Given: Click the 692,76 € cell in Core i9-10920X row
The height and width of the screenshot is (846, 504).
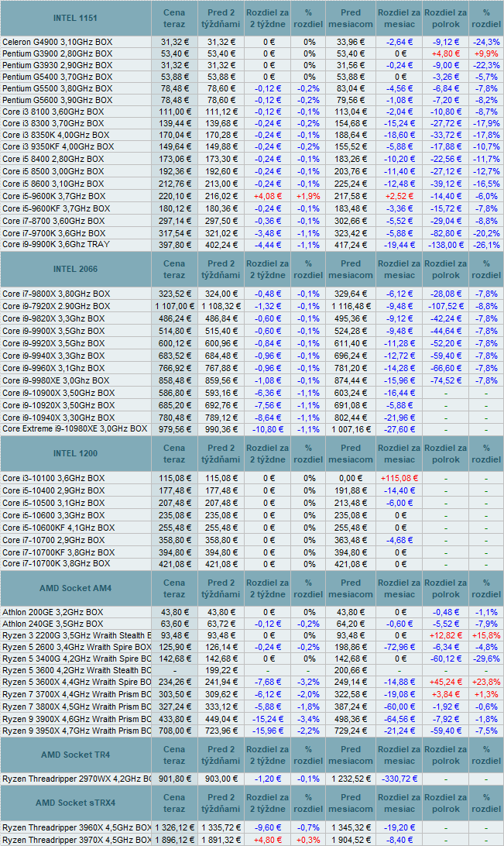Looking at the screenshot, I should 221,406.
